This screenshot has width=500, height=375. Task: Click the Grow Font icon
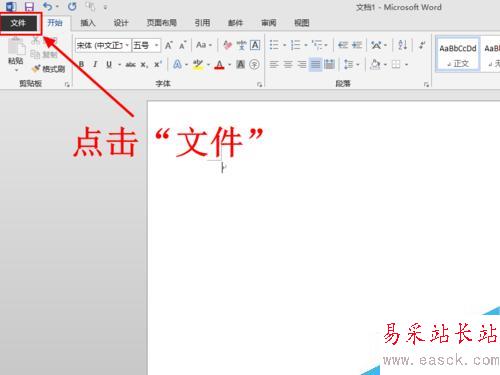pyautogui.click(x=169, y=45)
